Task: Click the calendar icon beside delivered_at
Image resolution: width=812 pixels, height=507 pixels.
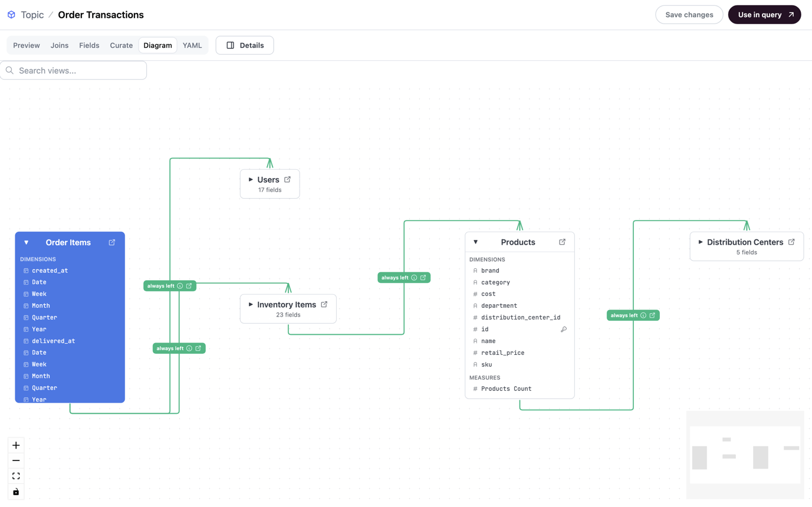Action: pyautogui.click(x=26, y=341)
